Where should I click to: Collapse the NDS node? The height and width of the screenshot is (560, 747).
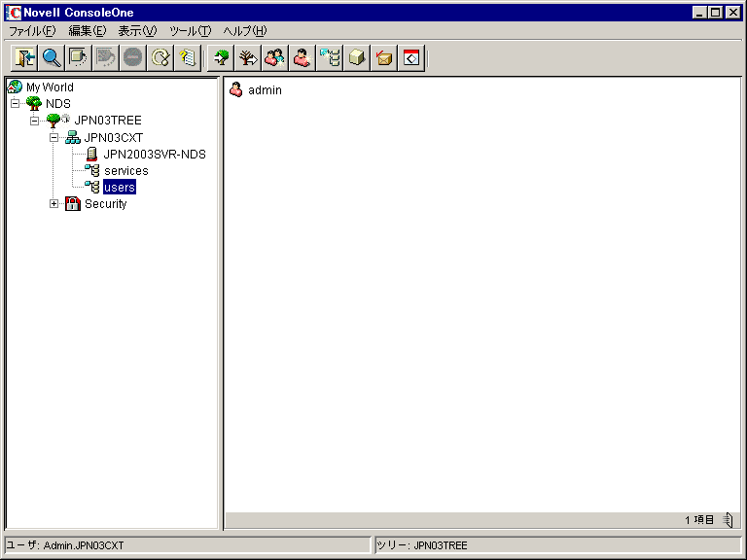16,103
